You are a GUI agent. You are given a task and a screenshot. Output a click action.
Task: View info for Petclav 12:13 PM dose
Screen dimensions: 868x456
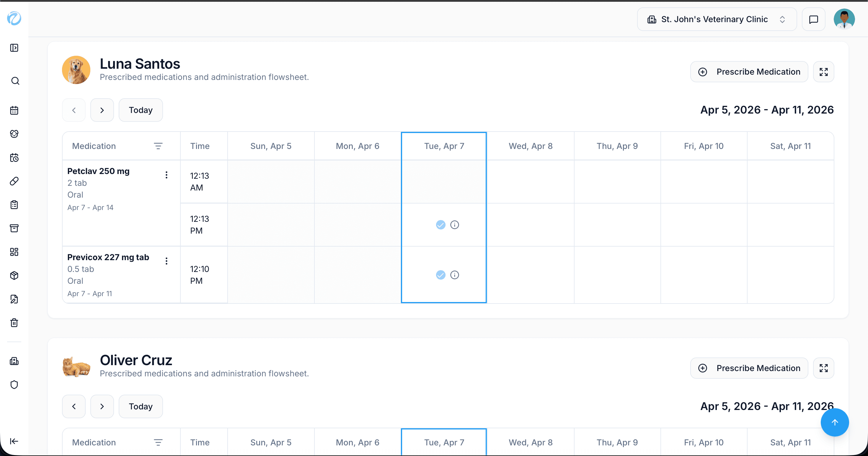tap(455, 225)
